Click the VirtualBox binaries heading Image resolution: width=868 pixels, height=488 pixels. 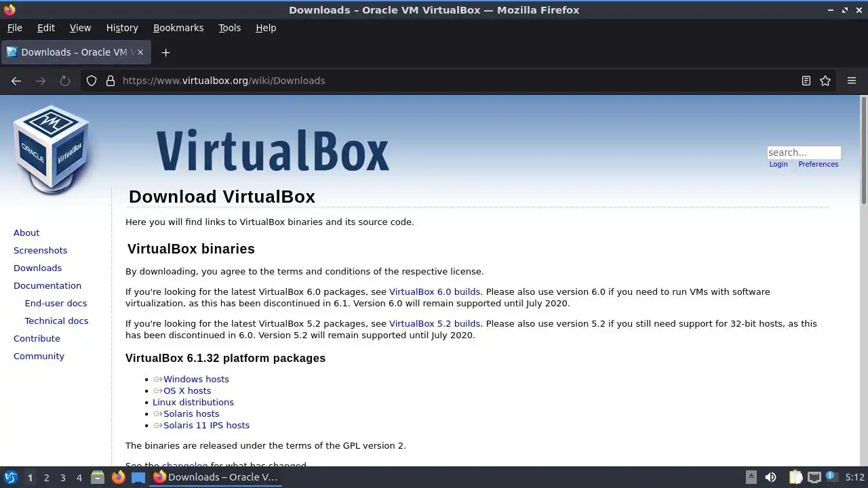coord(191,249)
